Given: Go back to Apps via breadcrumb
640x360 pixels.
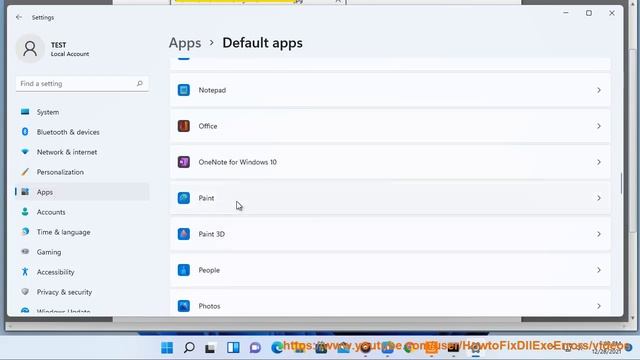Looking at the screenshot, I should click(x=185, y=43).
